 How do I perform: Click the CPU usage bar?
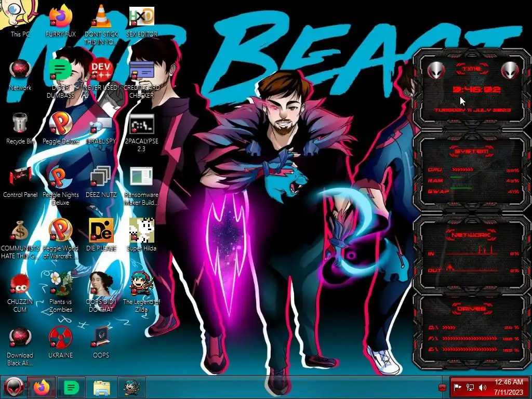(463, 170)
